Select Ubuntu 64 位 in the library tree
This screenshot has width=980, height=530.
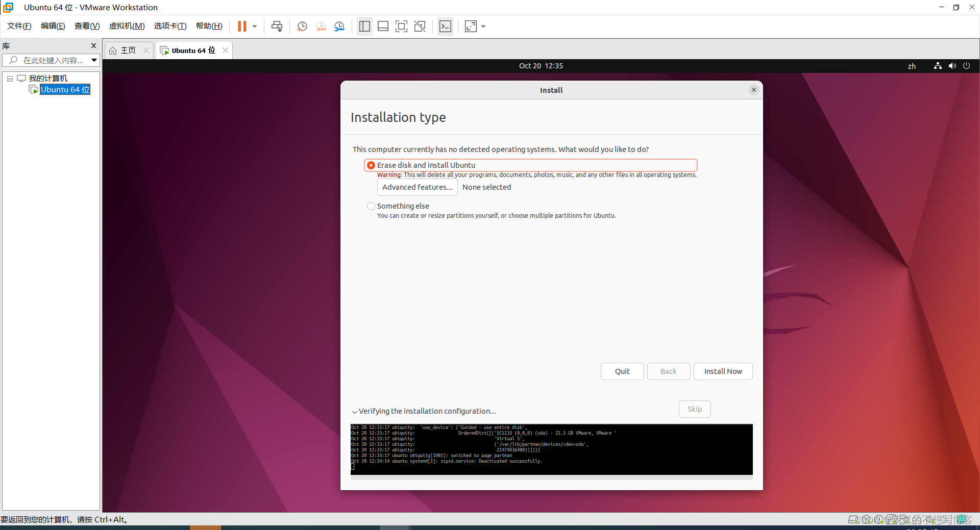(65, 89)
